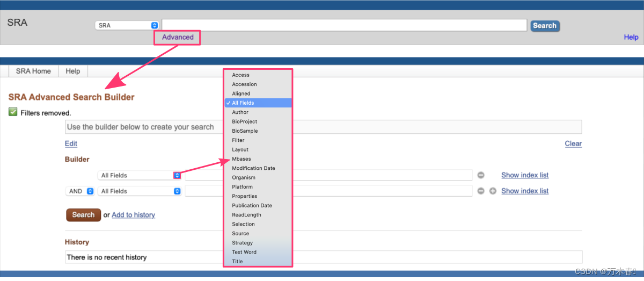Click the Edit link under the query box
The height and width of the screenshot is (281, 644).
(71, 143)
